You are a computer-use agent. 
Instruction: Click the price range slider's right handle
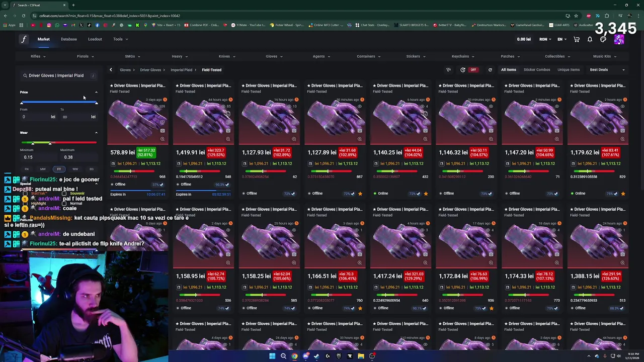(96, 103)
